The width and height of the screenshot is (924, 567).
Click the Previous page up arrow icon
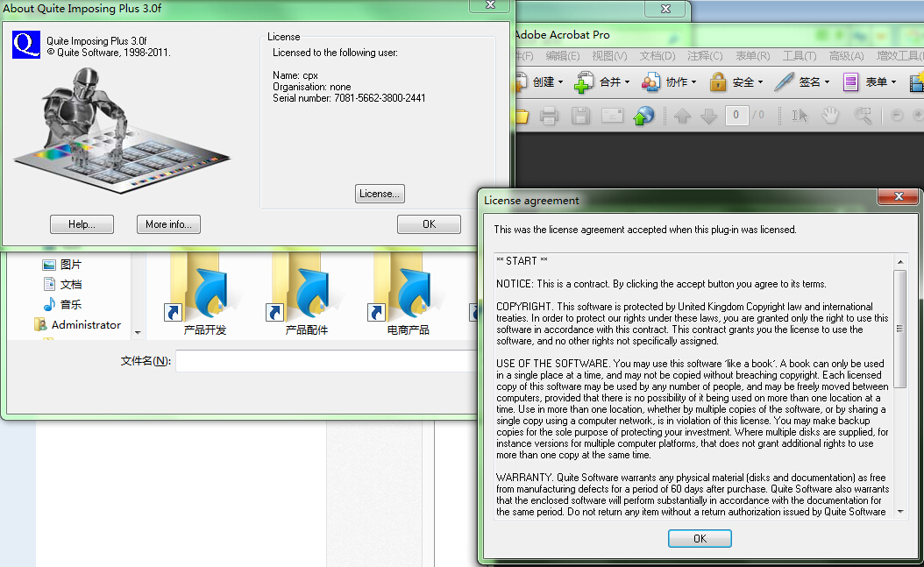point(682,116)
